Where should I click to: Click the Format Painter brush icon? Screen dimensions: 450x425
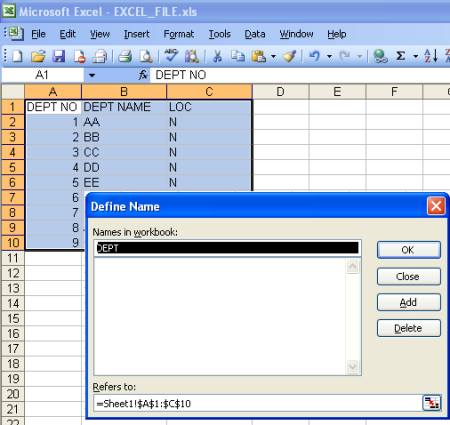pyautogui.click(x=289, y=56)
